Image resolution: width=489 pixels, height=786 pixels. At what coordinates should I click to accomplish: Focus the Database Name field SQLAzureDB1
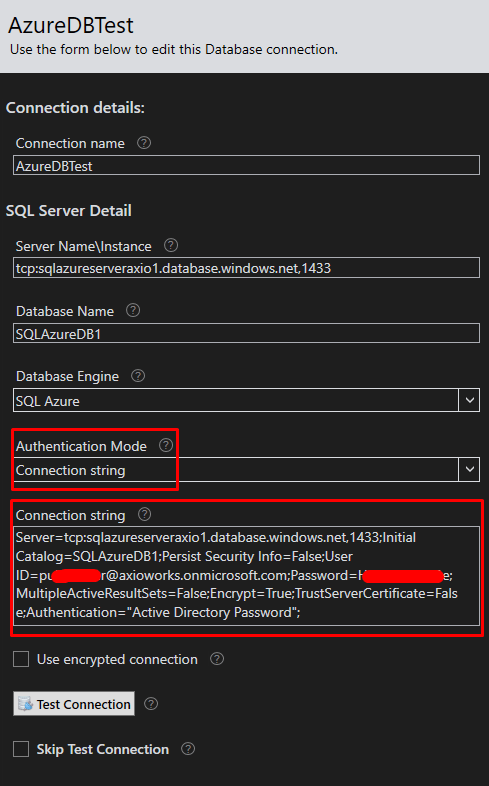pos(246,333)
